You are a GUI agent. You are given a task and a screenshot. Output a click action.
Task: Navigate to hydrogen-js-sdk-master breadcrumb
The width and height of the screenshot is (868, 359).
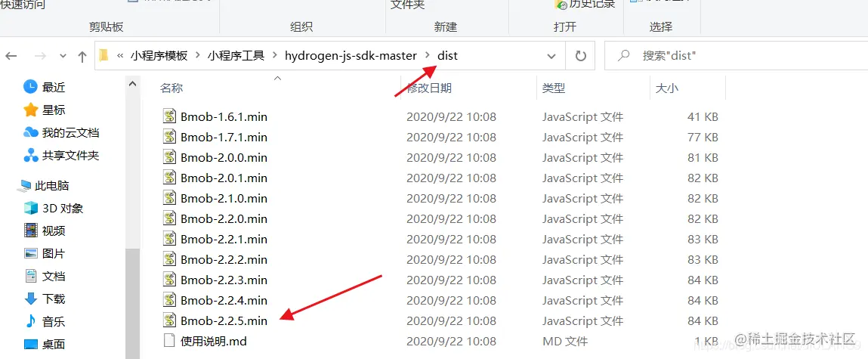[351, 56]
